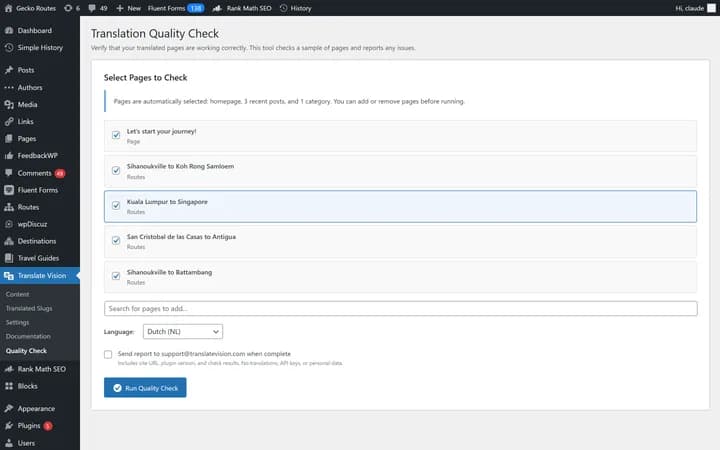Click the Search for pages to add field
Screen dimensions: 720x450
point(400,309)
